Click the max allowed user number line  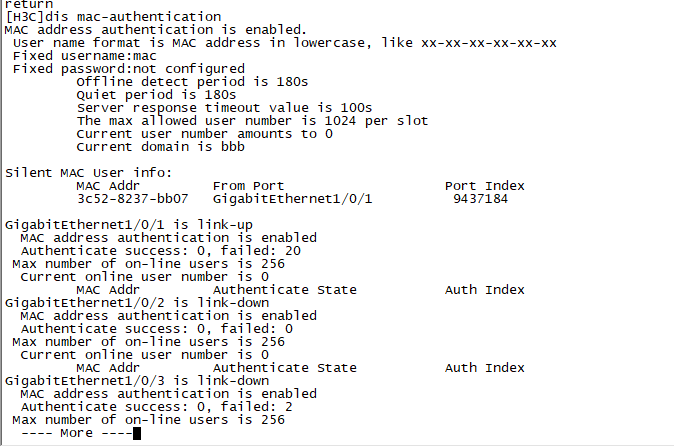click(x=252, y=121)
